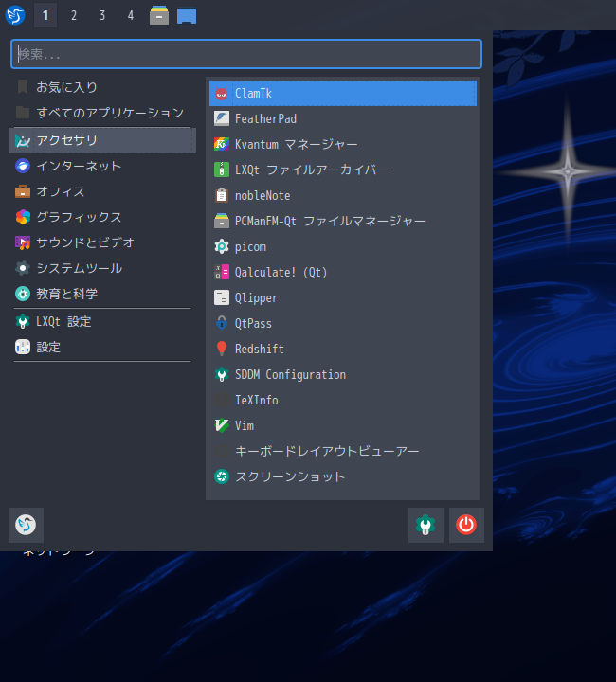Open file manager from the panel
Image resolution: width=616 pixels, height=682 pixels.
pos(159,15)
